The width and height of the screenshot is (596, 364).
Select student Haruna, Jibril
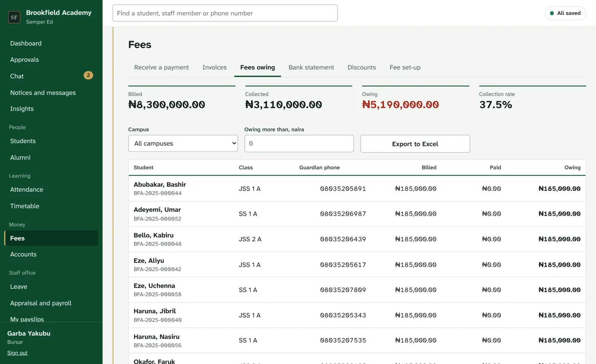tap(155, 311)
